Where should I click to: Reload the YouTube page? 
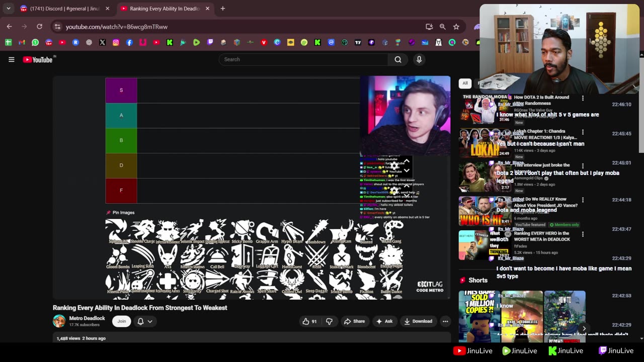click(x=39, y=27)
